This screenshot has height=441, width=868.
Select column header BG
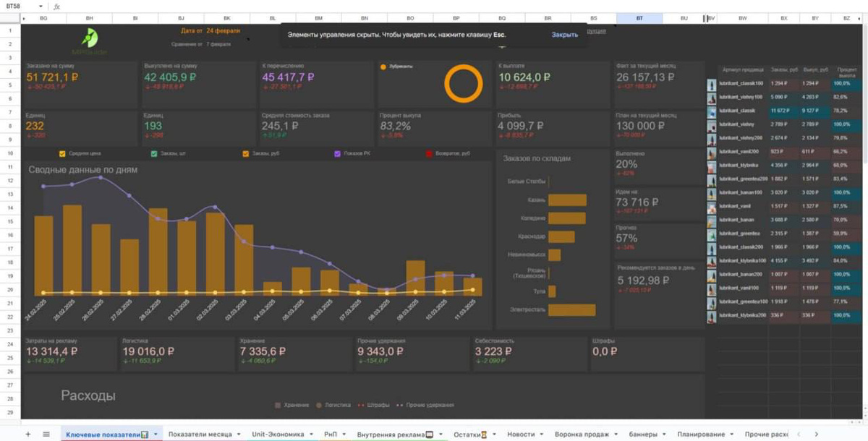pyautogui.click(x=43, y=17)
